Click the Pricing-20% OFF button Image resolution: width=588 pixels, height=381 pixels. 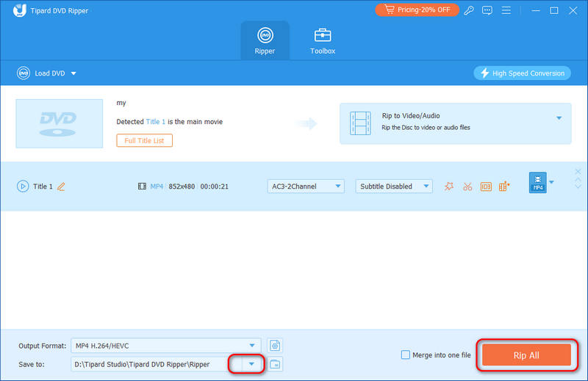coord(417,10)
